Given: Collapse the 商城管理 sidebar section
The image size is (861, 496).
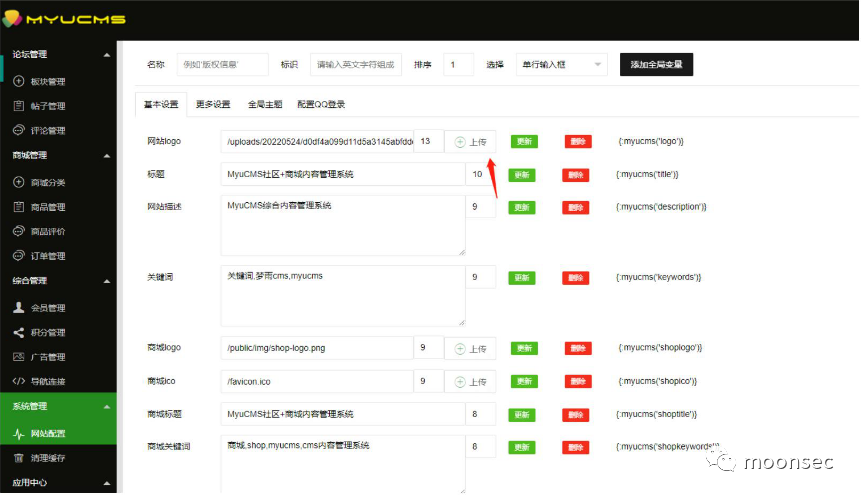Looking at the screenshot, I should (x=107, y=156).
